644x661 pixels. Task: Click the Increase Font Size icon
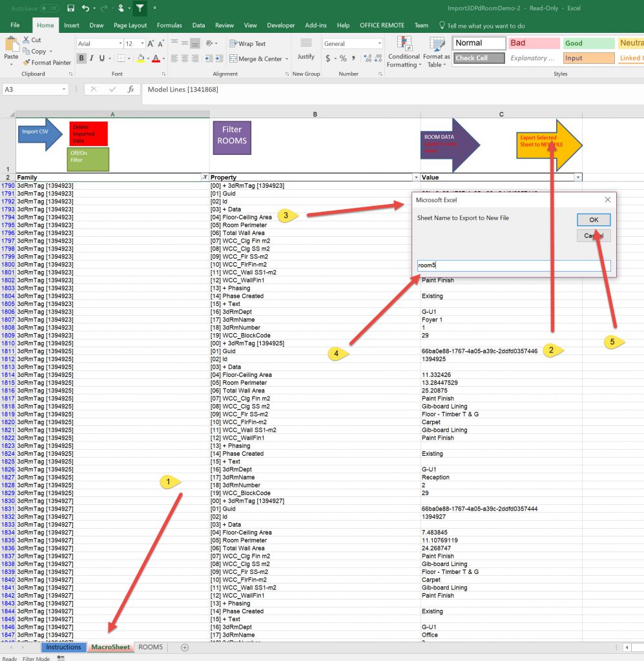(x=151, y=44)
